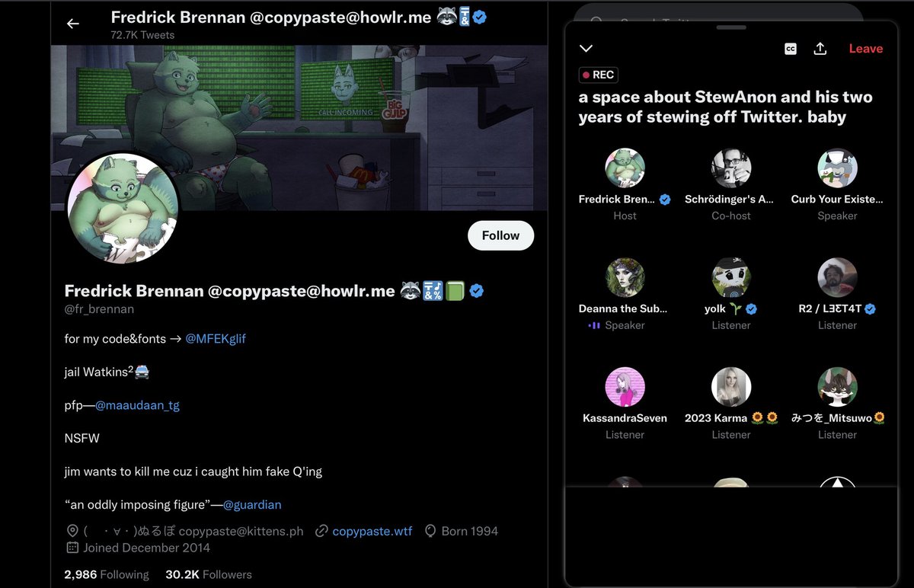Open the Space share icon

coord(820,49)
